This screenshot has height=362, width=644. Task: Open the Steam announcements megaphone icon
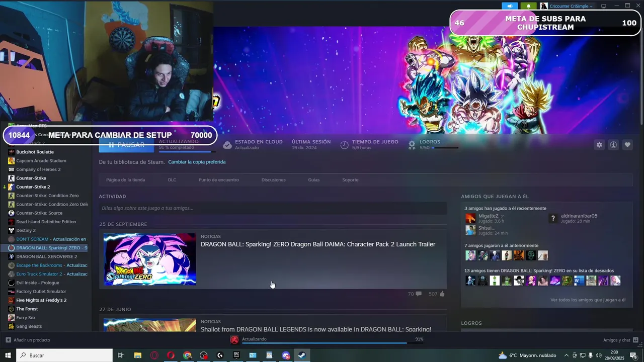click(x=510, y=6)
